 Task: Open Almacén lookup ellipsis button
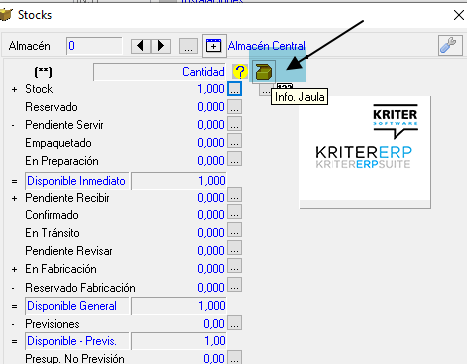189,46
